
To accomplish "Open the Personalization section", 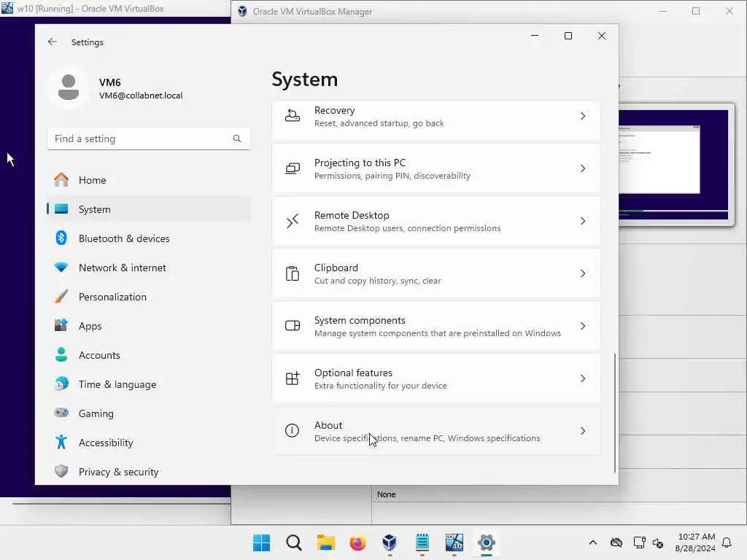I will coord(149,297).
